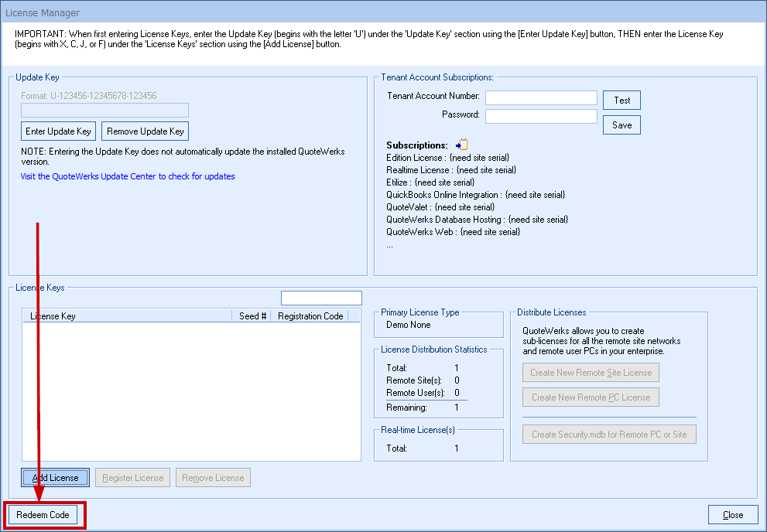Viewport: 767px width, 532px height.
Task: Click Create New Remote PC License
Action: (591, 397)
